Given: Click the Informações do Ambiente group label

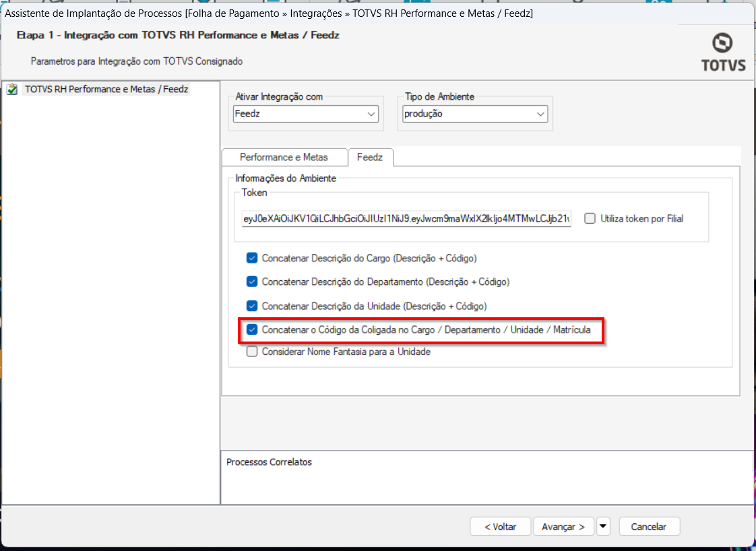Looking at the screenshot, I should [x=286, y=179].
